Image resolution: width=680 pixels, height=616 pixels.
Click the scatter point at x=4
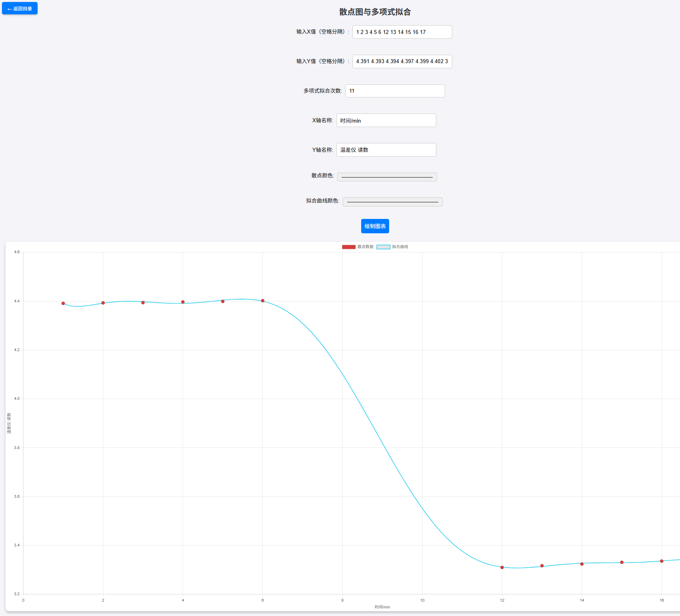tap(183, 302)
